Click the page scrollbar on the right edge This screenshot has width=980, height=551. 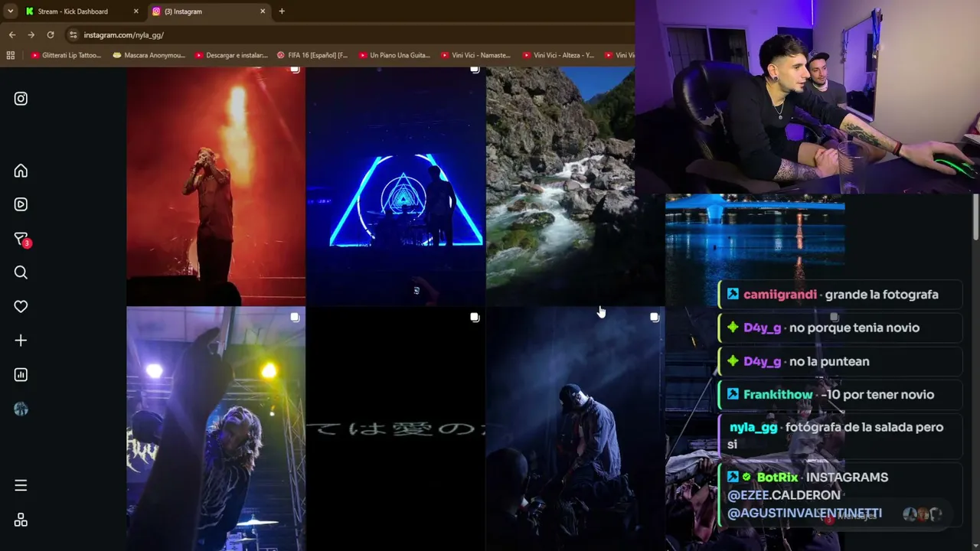pyautogui.click(x=976, y=218)
